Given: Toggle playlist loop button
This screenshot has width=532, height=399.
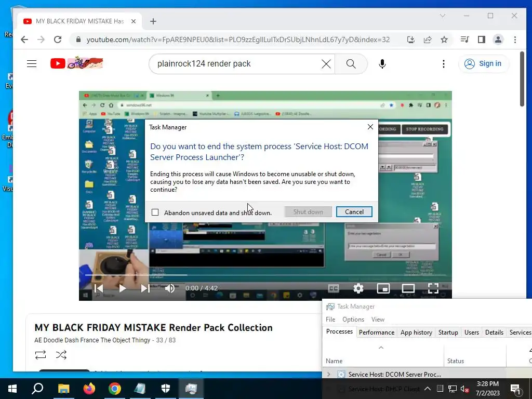Looking at the screenshot, I should 41,355.
